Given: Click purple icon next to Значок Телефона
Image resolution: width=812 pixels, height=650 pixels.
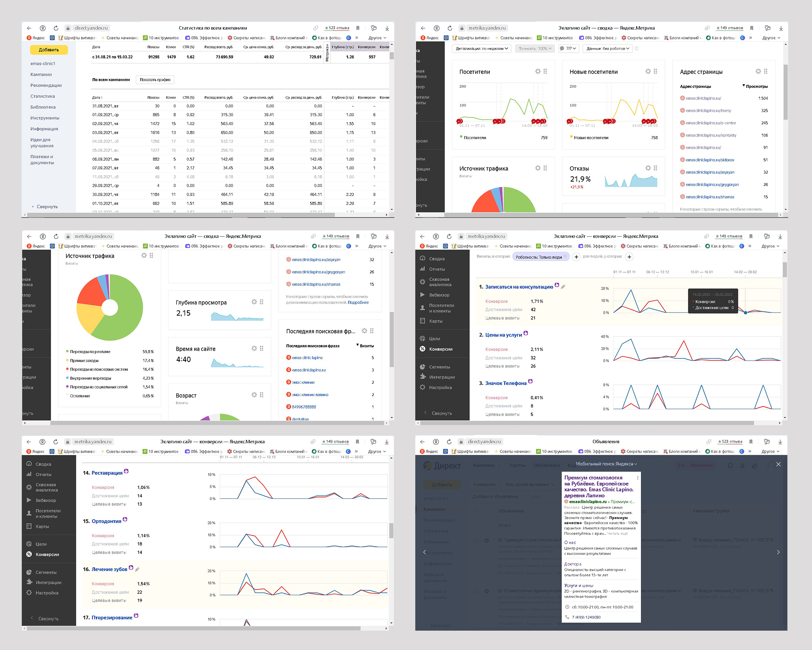Looking at the screenshot, I should point(530,381).
